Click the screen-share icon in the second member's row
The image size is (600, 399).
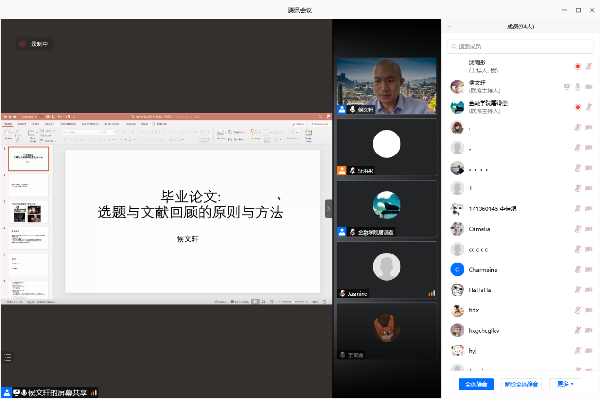coord(567,87)
